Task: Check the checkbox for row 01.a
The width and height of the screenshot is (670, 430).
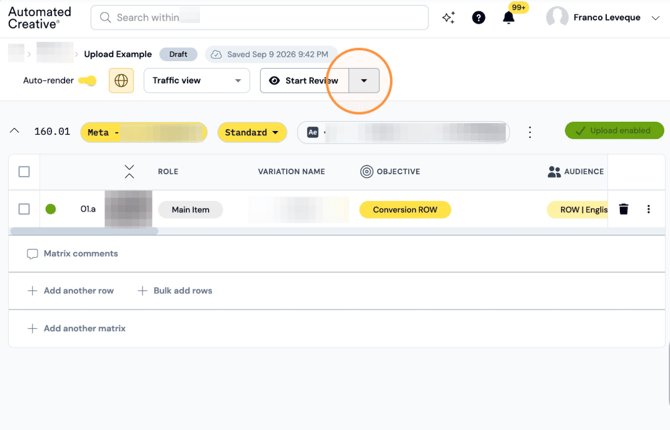Action: pyautogui.click(x=24, y=209)
